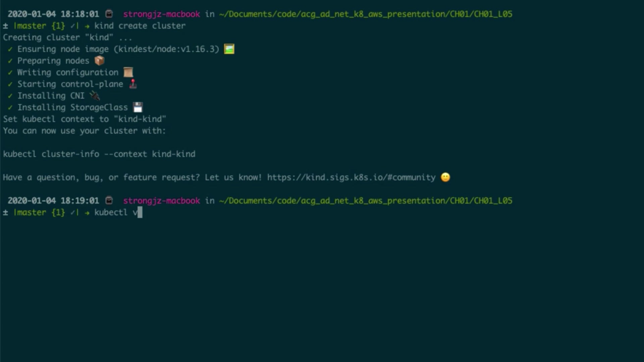Click the master branch label in the latest prompt
Image resolution: width=644 pixels, height=362 pixels.
30,212
